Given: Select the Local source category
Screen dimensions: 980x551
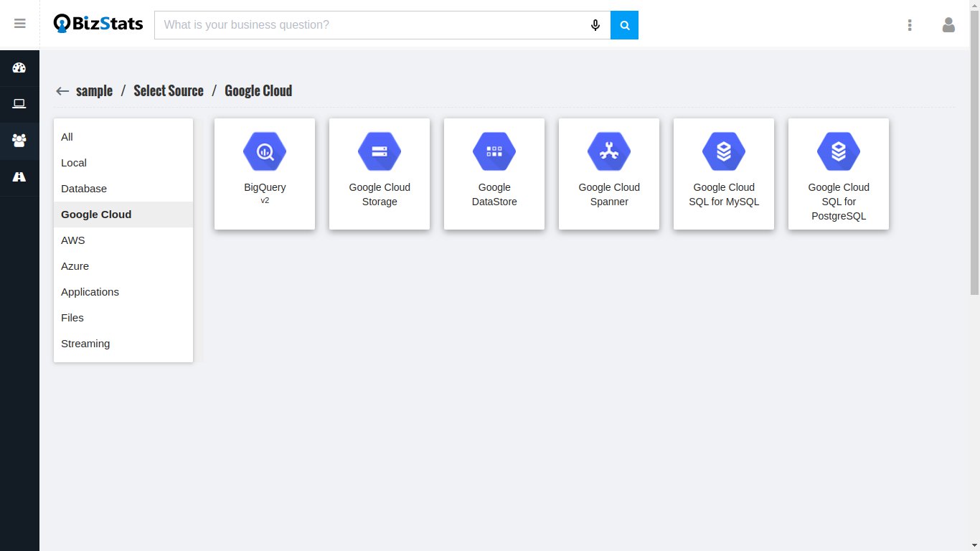Looking at the screenshot, I should tap(123, 163).
